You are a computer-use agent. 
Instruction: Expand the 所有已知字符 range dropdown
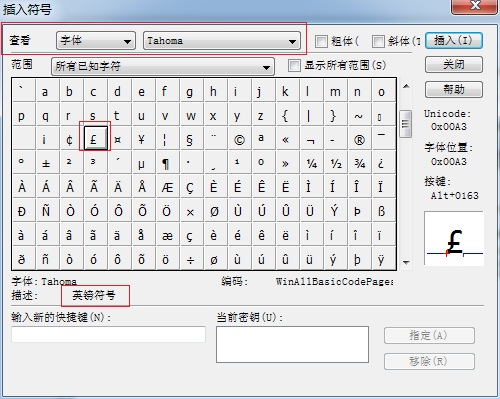[163, 66]
